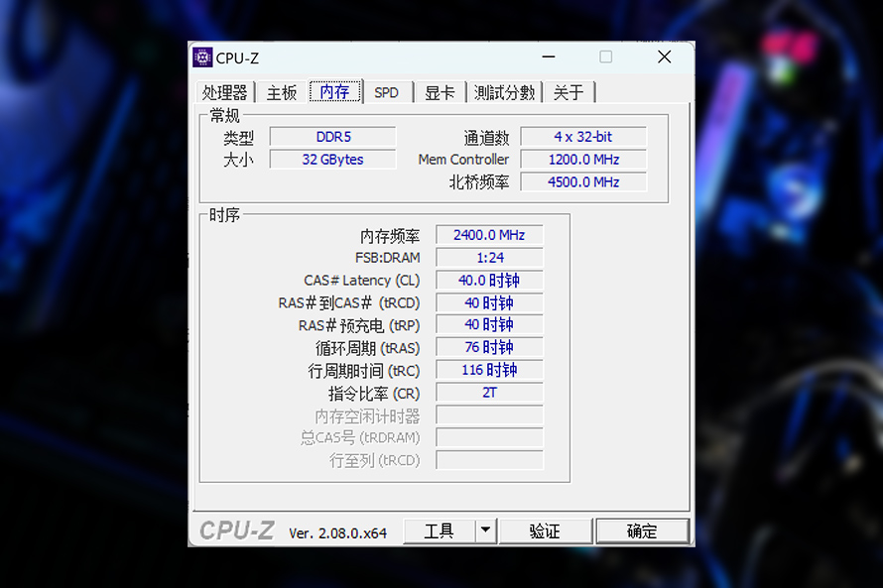
Task: Select the 1200.0 MHz Mem Controller value
Action: pyautogui.click(x=583, y=160)
